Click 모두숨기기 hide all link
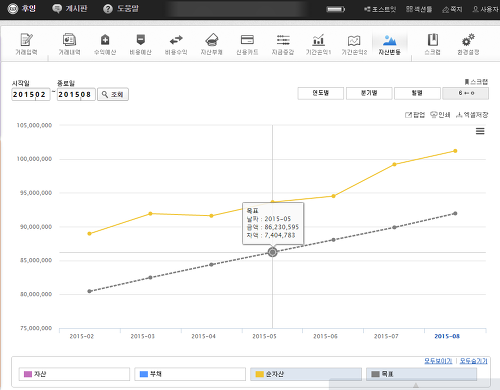 pos(474,361)
